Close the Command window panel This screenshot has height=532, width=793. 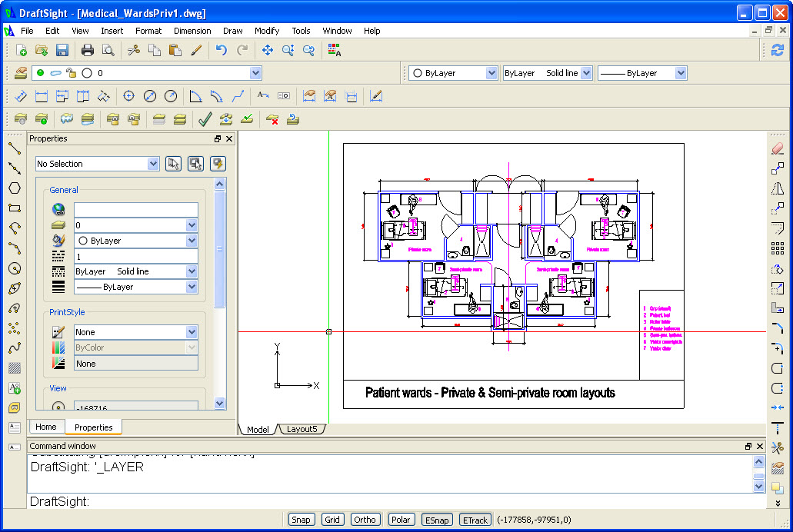coord(760,446)
